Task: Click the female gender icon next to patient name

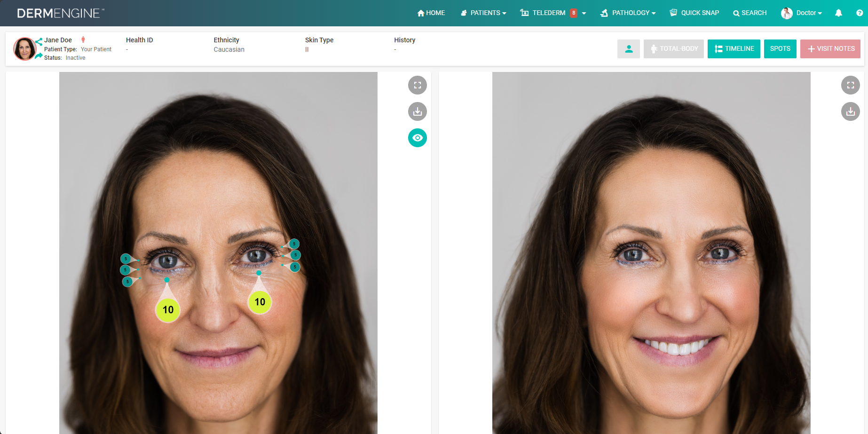Action: pos(83,40)
